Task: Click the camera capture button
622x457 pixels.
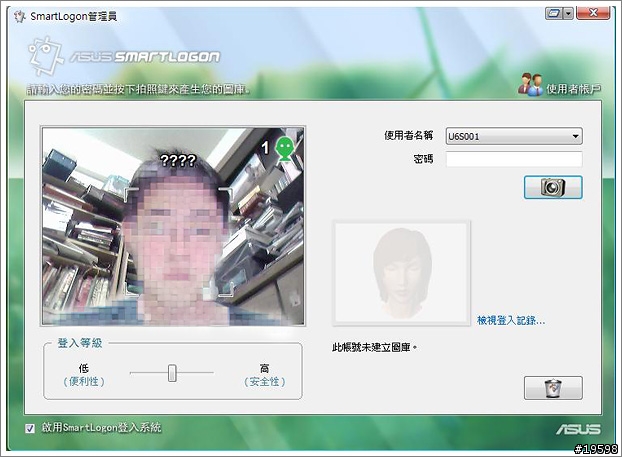Action: coord(553,187)
